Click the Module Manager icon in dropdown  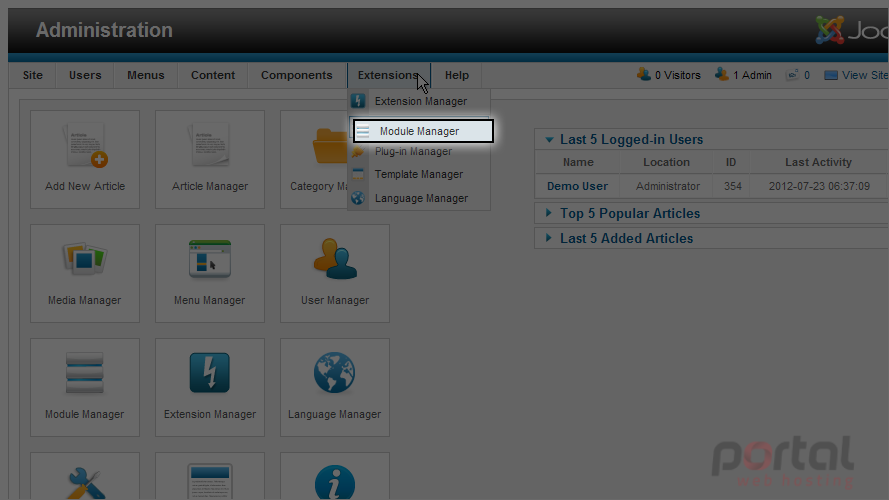point(363,131)
